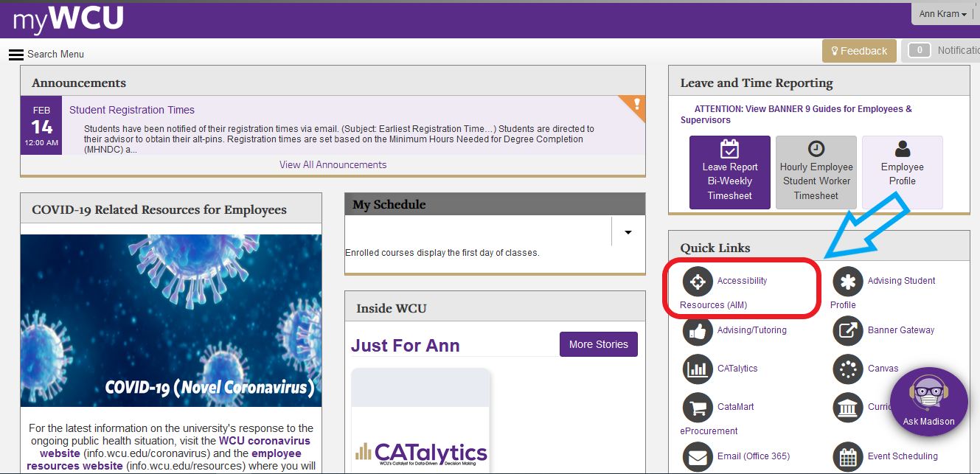Click the Advising/Tutoring text link
980x474 pixels.
point(752,330)
